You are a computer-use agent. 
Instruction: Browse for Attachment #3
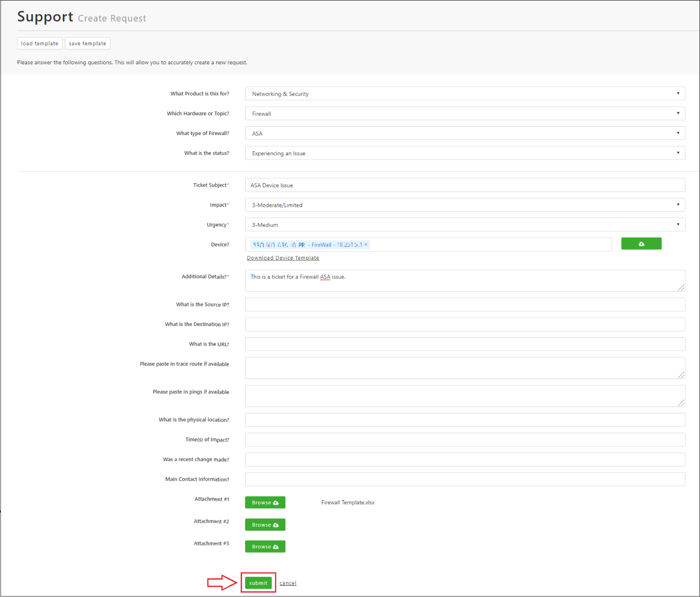pyautogui.click(x=265, y=546)
